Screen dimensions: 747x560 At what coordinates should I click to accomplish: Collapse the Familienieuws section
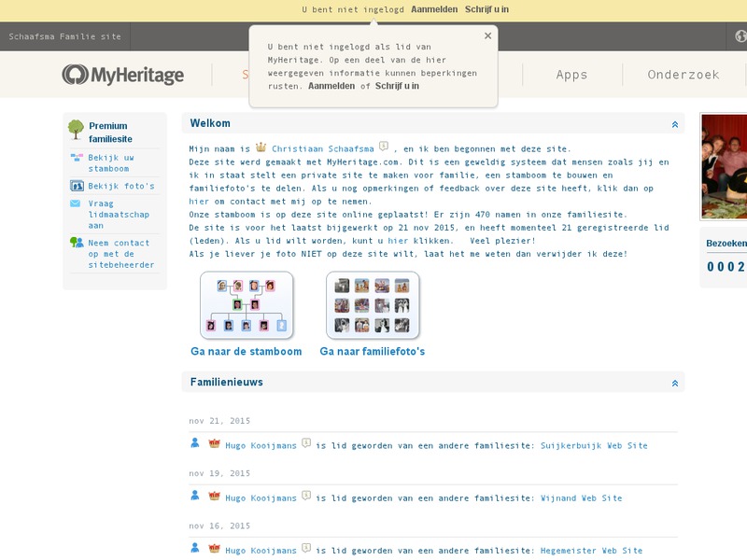[675, 382]
